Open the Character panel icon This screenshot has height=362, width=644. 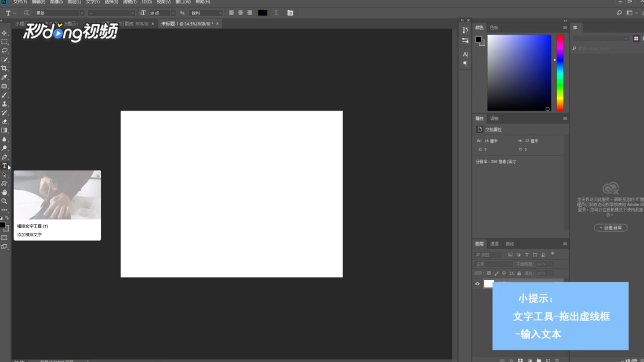pyautogui.click(x=465, y=54)
